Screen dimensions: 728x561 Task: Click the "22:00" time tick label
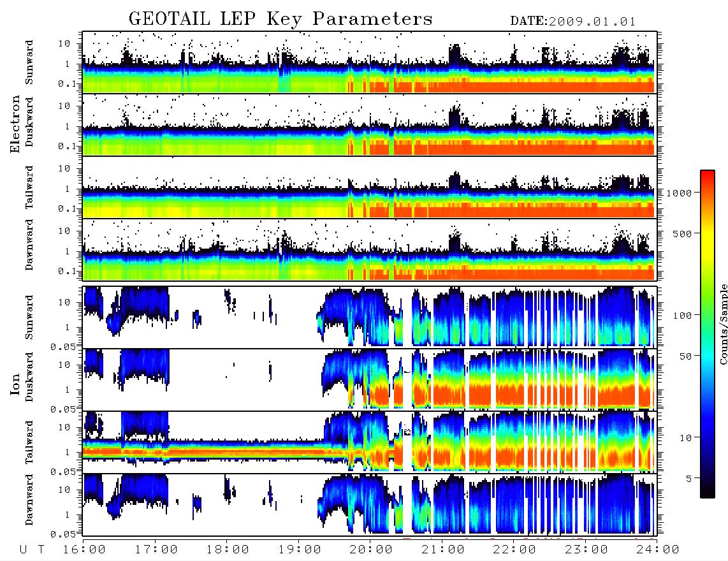514,550
